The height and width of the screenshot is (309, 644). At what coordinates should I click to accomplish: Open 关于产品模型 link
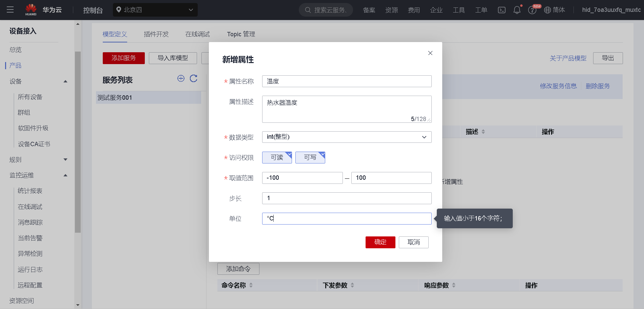click(x=568, y=58)
